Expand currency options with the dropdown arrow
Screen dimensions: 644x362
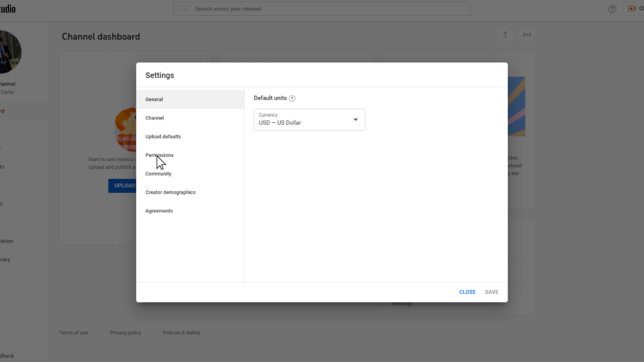(x=355, y=119)
